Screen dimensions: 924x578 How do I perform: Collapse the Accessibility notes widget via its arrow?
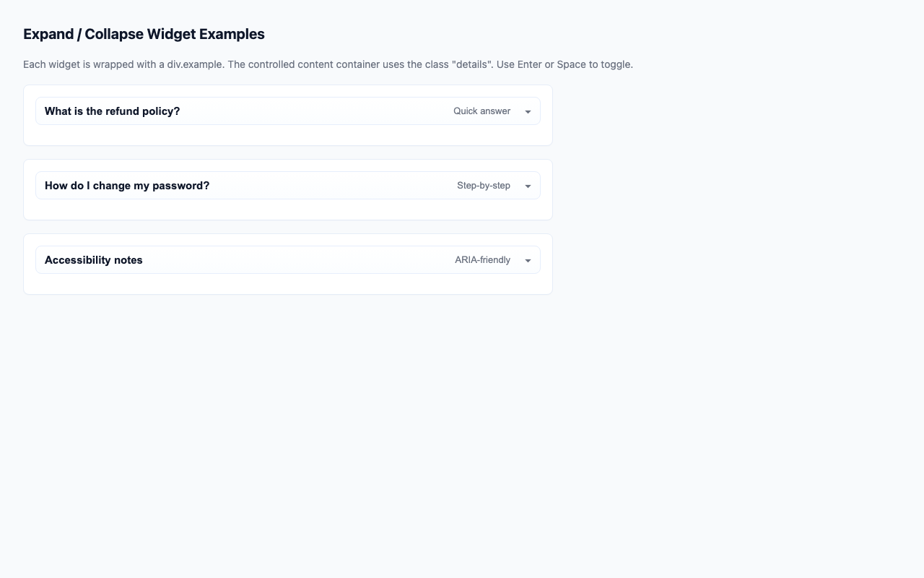(528, 260)
